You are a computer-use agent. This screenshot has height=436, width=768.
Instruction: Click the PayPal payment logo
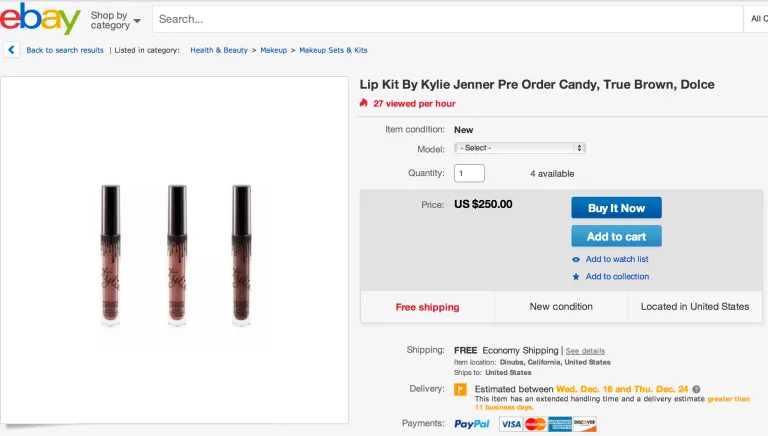click(472, 424)
